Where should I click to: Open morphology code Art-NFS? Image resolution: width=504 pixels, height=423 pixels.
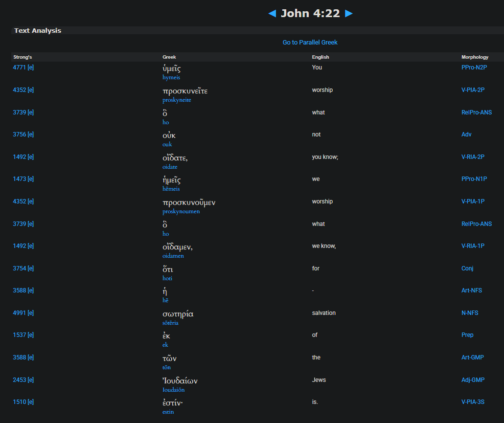pyautogui.click(x=472, y=290)
